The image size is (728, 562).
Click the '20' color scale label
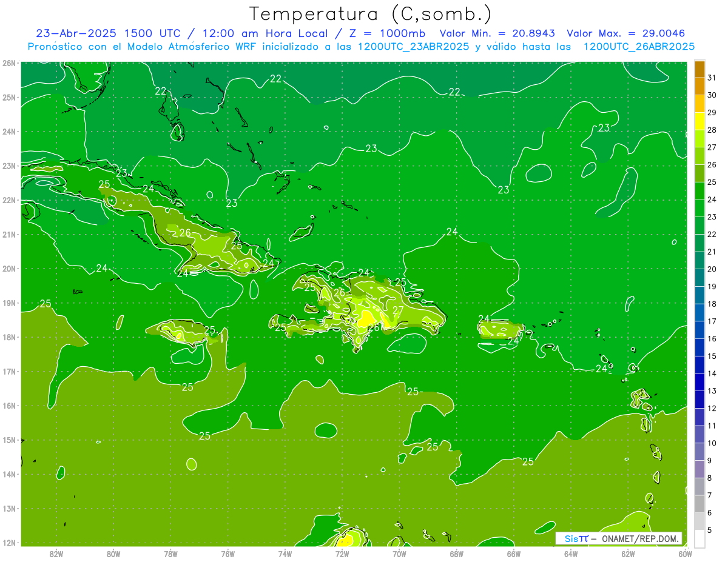[712, 269]
